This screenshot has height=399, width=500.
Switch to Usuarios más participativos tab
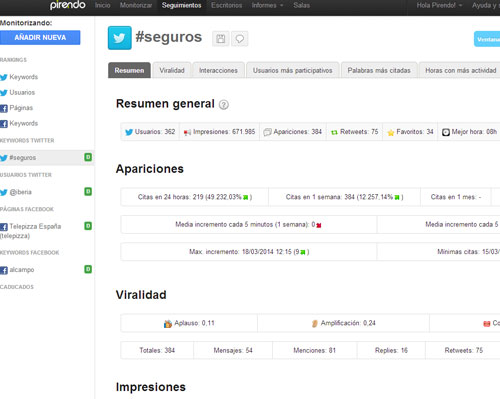tap(293, 70)
